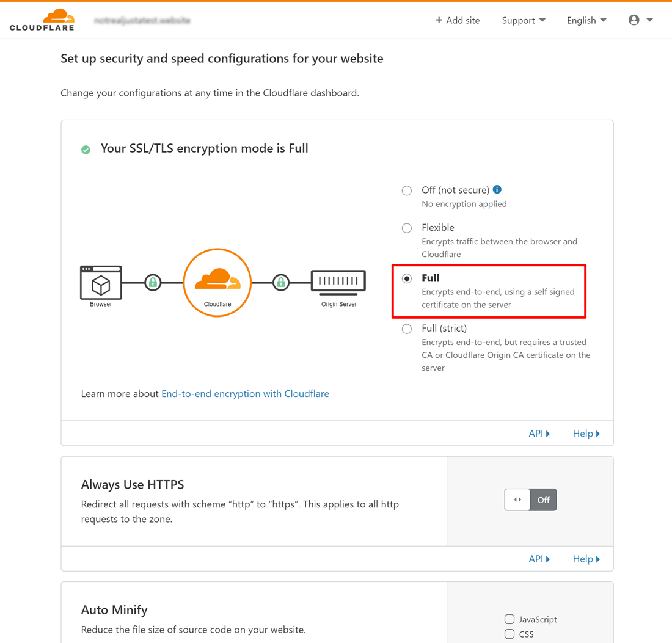Expand Help section under SSL/TLS card
The width and height of the screenshot is (672, 643).
(586, 434)
